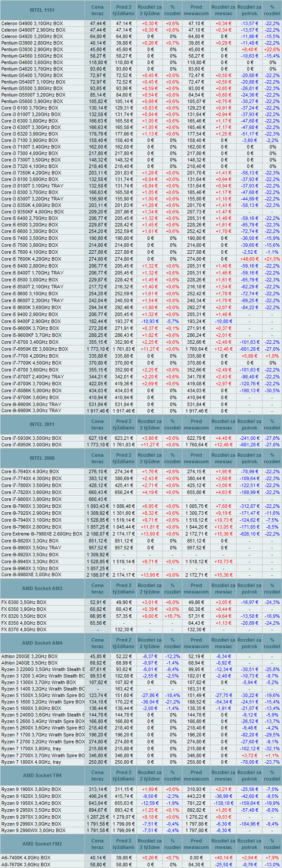Select the Pentium G3930 2,90GHz BOX row name
Image resolution: width=282 pixels, height=868 pixels.
click(x=32, y=49)
